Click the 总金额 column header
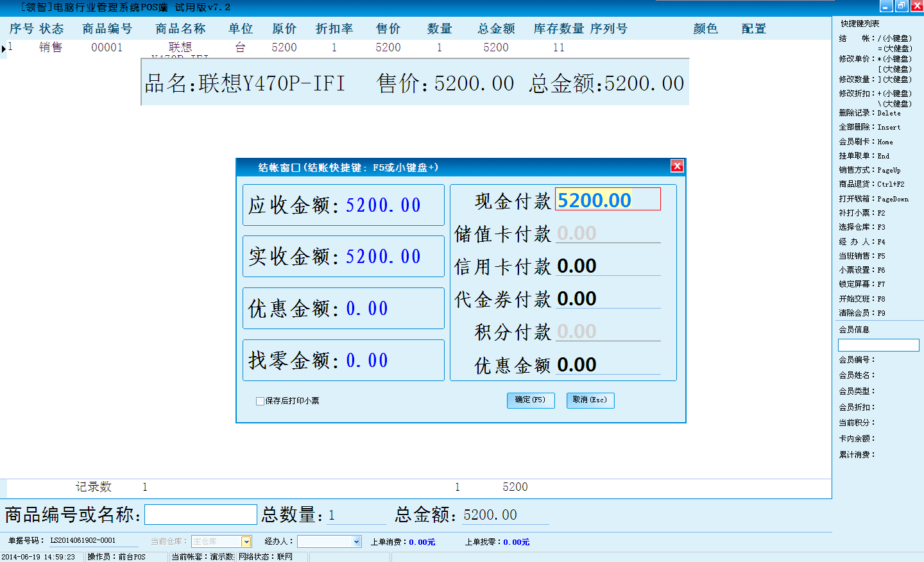924x562 pixels. pos(496,29)
